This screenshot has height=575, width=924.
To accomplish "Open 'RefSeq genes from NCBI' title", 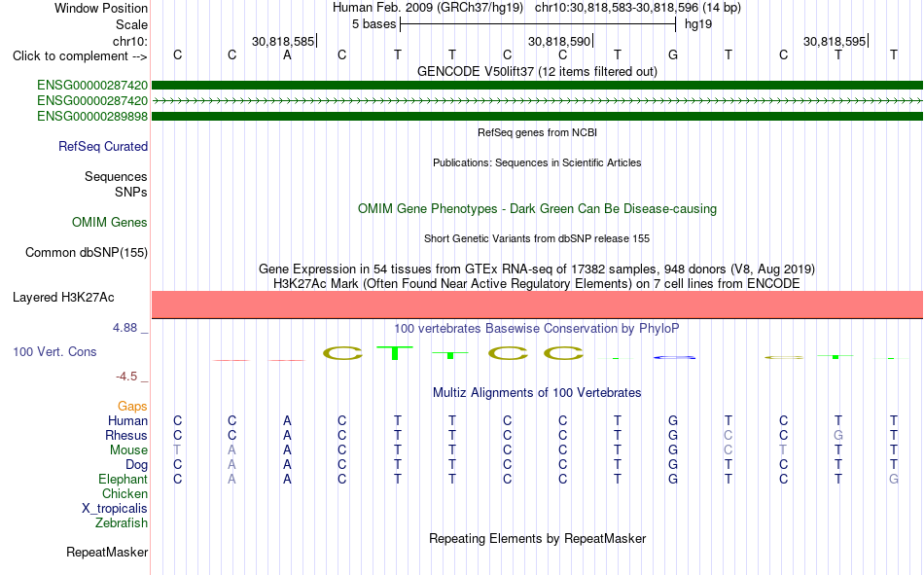I will tap(537, 132).
